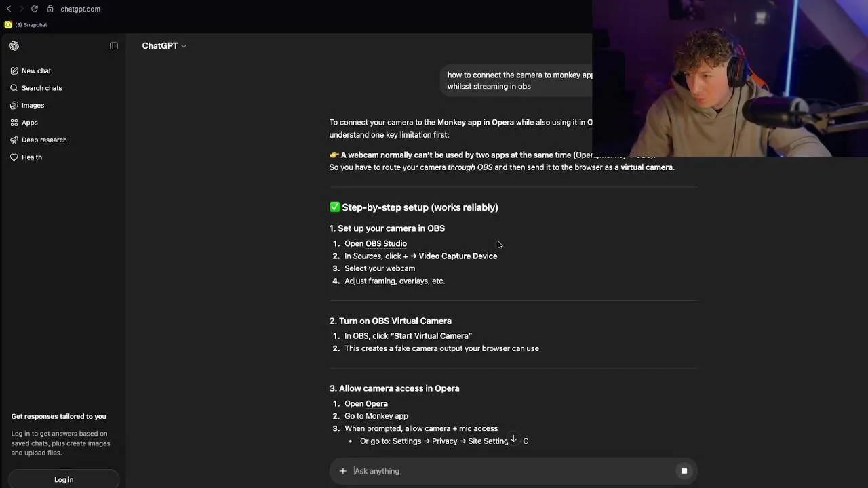Click the OBS Studio link
Image resolution: width=868 pixels, height=488 pixels.
(x=386, y=244)
